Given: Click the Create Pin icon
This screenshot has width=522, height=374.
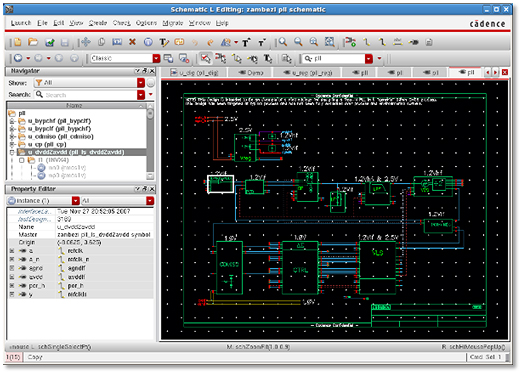Looking at the screenshot, I should [x=413, y=42].
